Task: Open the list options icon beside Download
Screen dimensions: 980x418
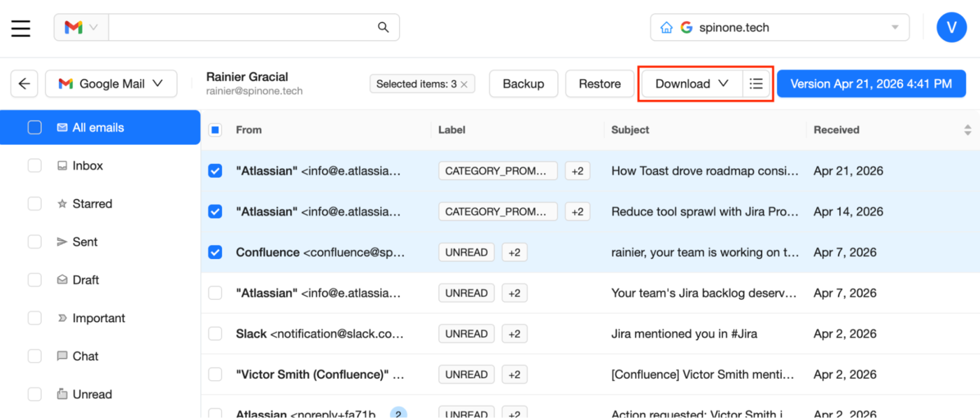Action: tap(756, 84)
